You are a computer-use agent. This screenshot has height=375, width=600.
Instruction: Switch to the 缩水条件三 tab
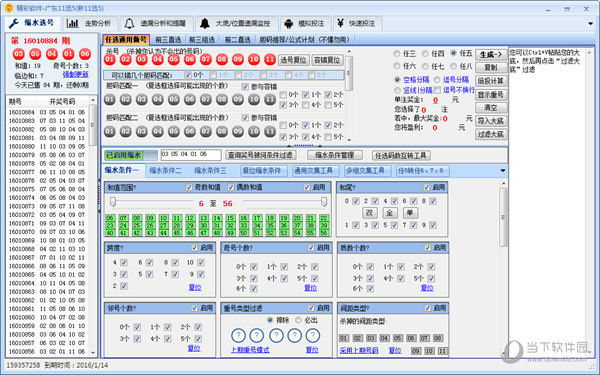click(210, 171)
